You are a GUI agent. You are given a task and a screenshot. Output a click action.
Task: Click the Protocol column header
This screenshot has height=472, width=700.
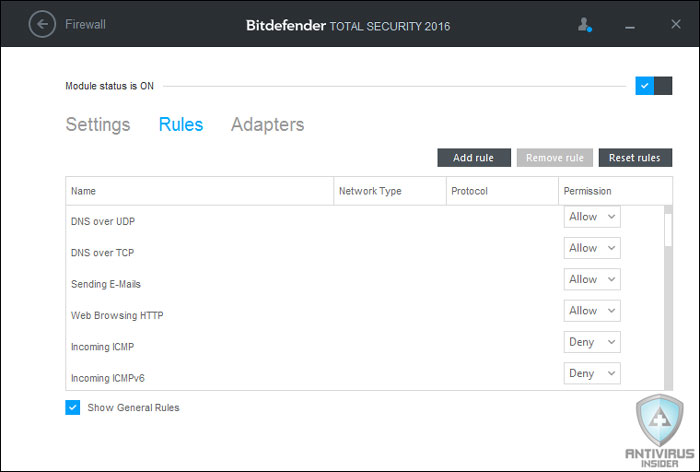pos(502,191)
